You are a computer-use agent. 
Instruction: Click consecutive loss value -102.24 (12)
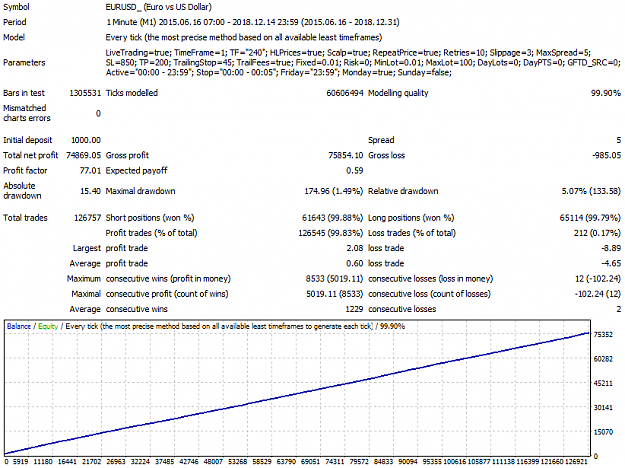click(x=598, y=294)
